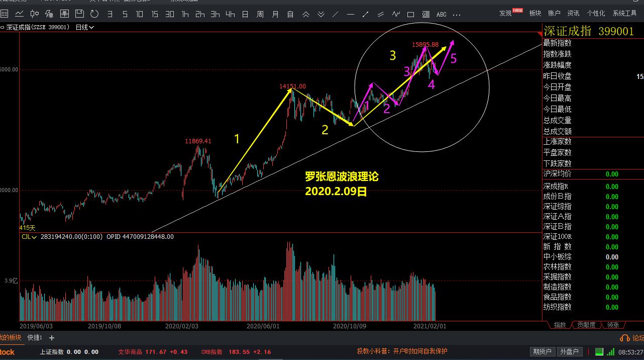The width and height of the screenshot is (644, 360).
Task: Switch to the 贡献度 tab
Action: click(586, 325)
